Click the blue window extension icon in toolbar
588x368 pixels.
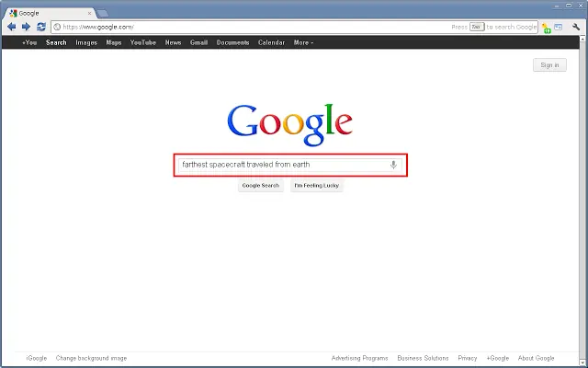pyautogui.click(x=559, y=27)
